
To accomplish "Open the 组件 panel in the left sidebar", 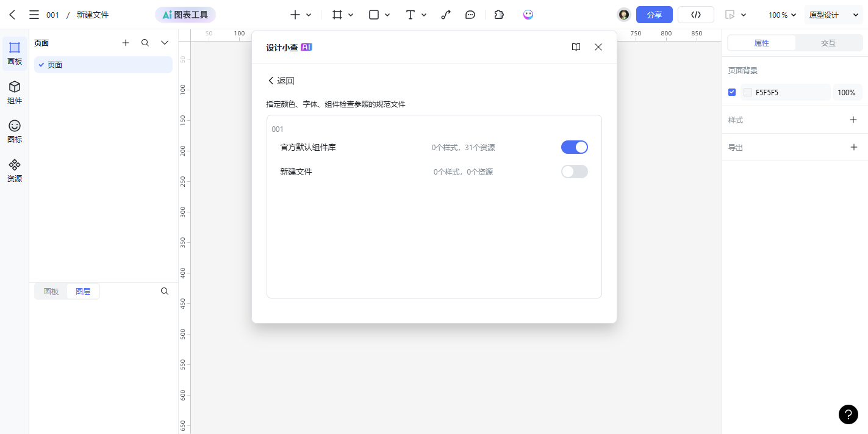I will click(x=14, y=92).
